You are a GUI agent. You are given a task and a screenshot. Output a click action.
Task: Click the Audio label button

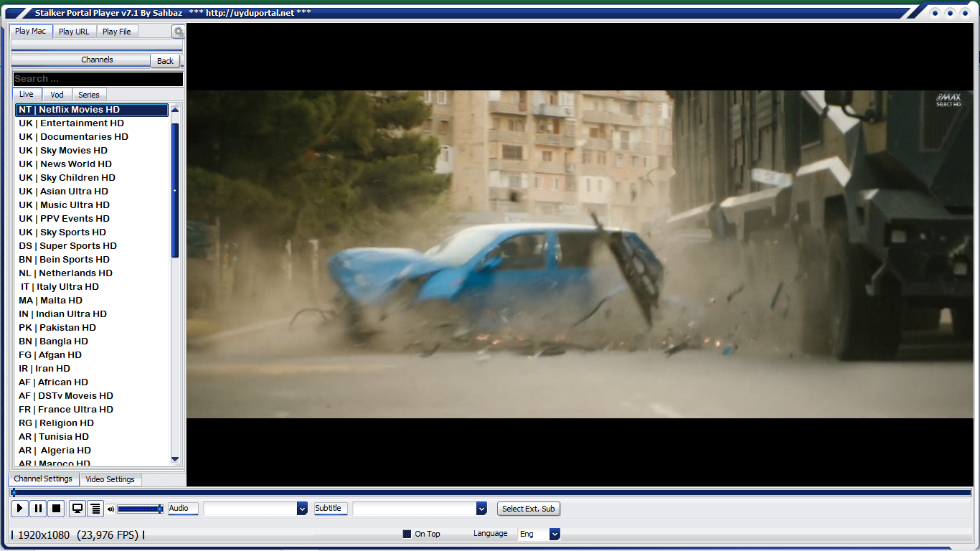[x=183, y=508]
